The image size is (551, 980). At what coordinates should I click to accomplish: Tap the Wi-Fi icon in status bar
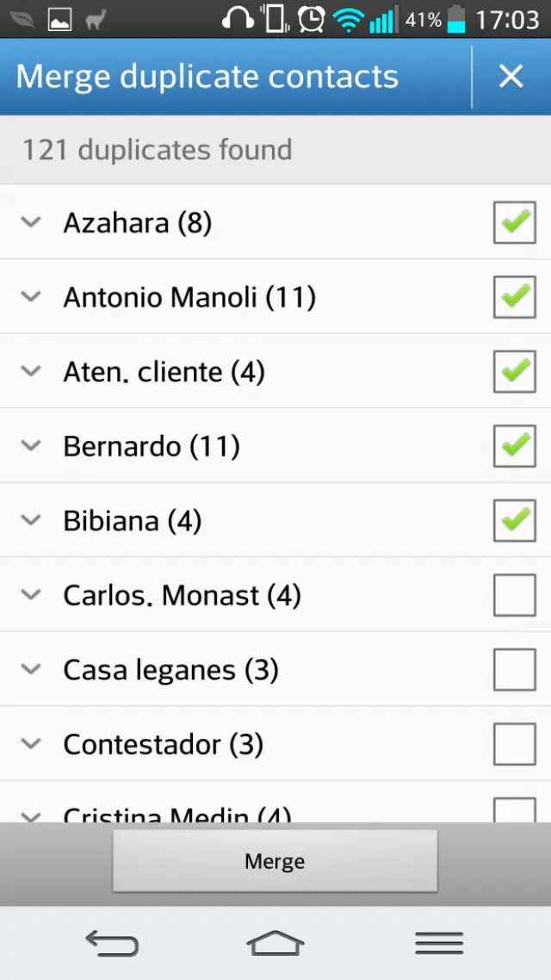[x=348, y=19]
